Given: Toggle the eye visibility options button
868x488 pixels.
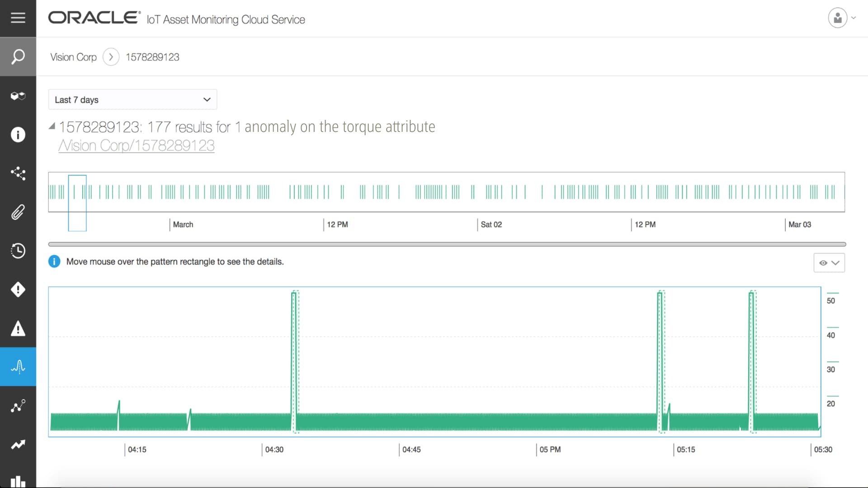Looking at the screenshot, I should pyautogui.click(x=829, y=263).
